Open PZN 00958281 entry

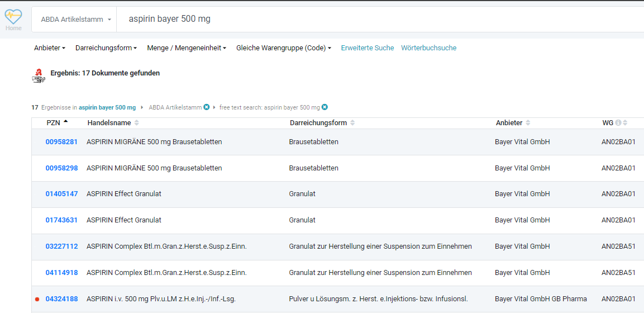(61, 142)
